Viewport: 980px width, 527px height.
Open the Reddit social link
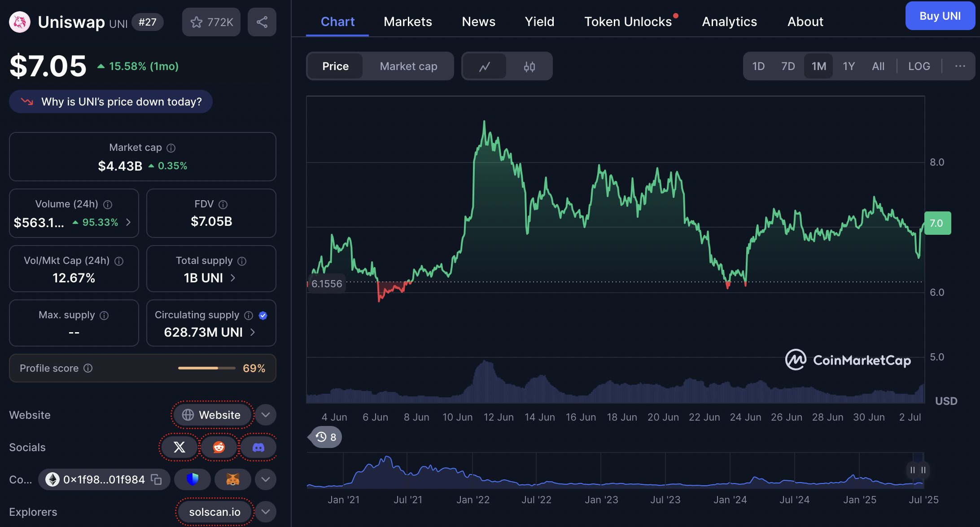(x=219, y=447)
